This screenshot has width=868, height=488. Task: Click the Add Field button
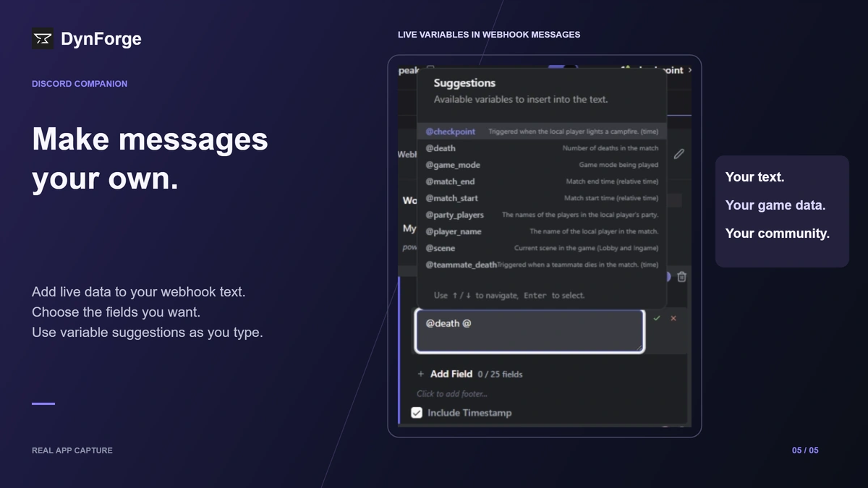(x=451, y=374)
